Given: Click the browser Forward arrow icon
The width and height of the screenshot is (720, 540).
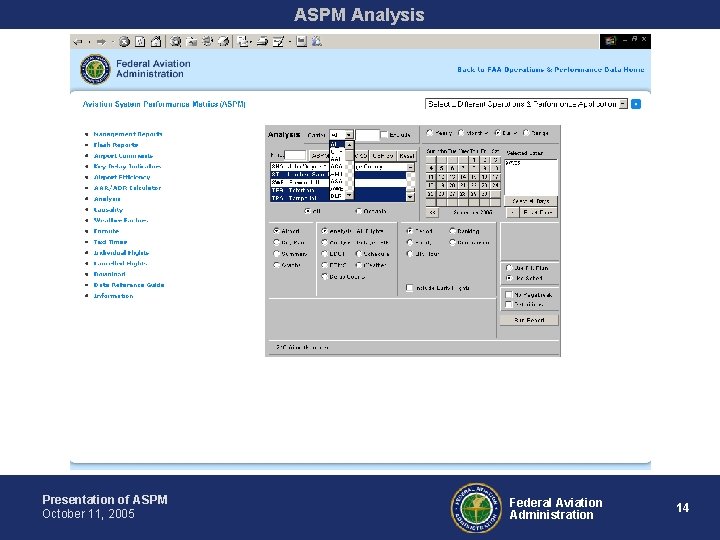Looking at the screenshot, I should coord(101,42).
